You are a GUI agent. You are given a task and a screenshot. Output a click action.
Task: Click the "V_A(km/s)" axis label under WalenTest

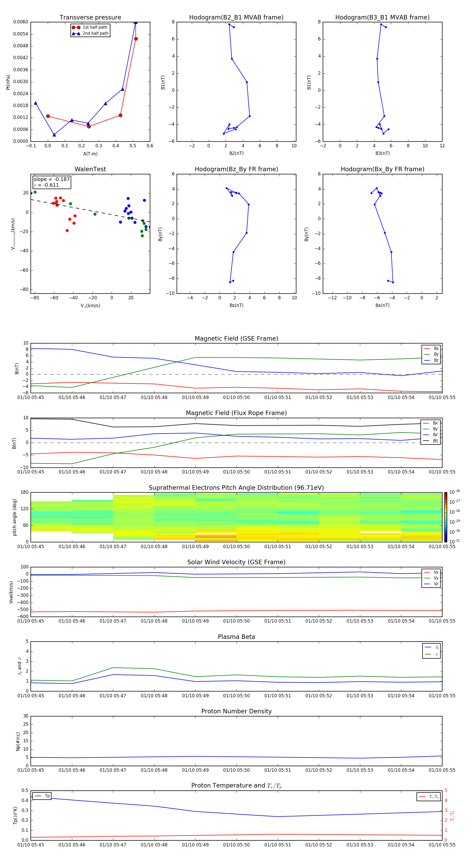pos(90,306)
